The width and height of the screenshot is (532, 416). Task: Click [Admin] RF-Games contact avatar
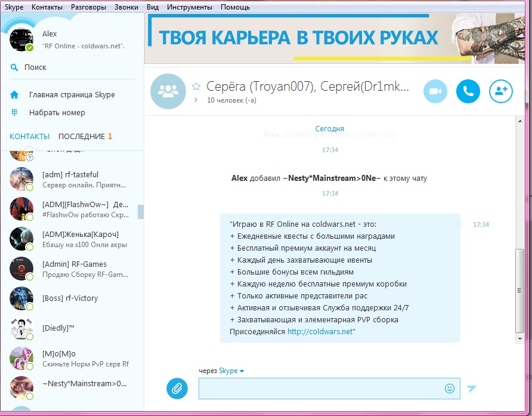(x=21, y=269)
